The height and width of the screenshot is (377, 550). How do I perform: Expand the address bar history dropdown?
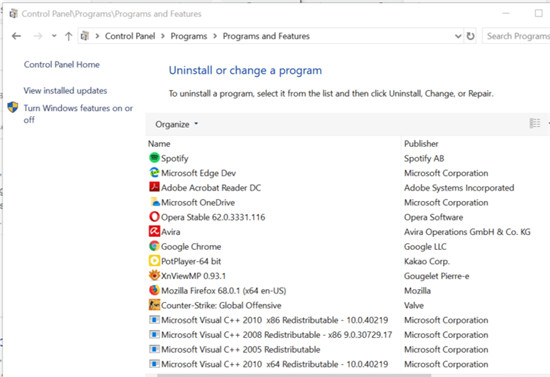pyautogui.click(x=458, y=36)
